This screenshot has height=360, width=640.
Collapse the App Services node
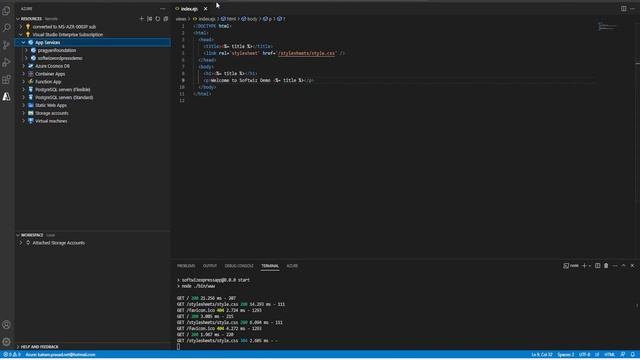[24, 42]
